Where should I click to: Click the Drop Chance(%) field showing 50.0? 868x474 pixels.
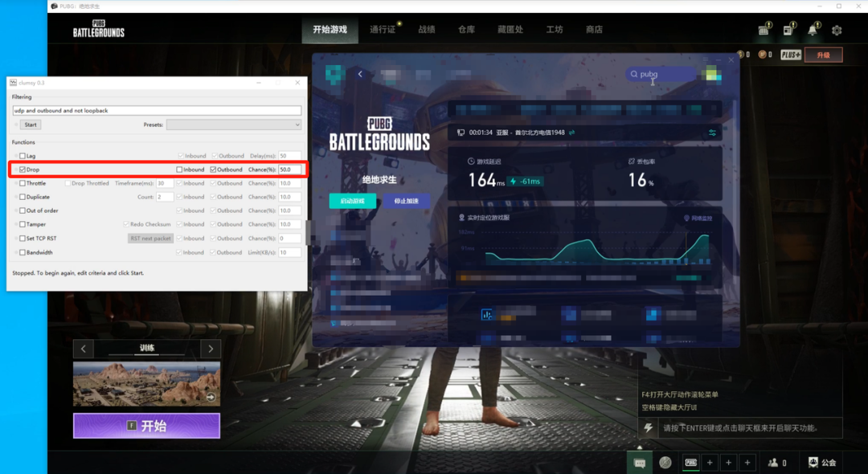point(289,170)
